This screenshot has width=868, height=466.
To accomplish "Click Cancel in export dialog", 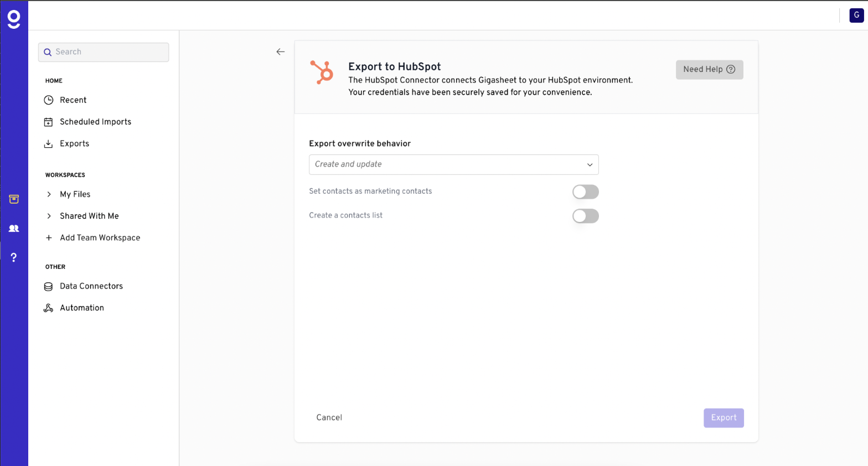I will [329, 418].
